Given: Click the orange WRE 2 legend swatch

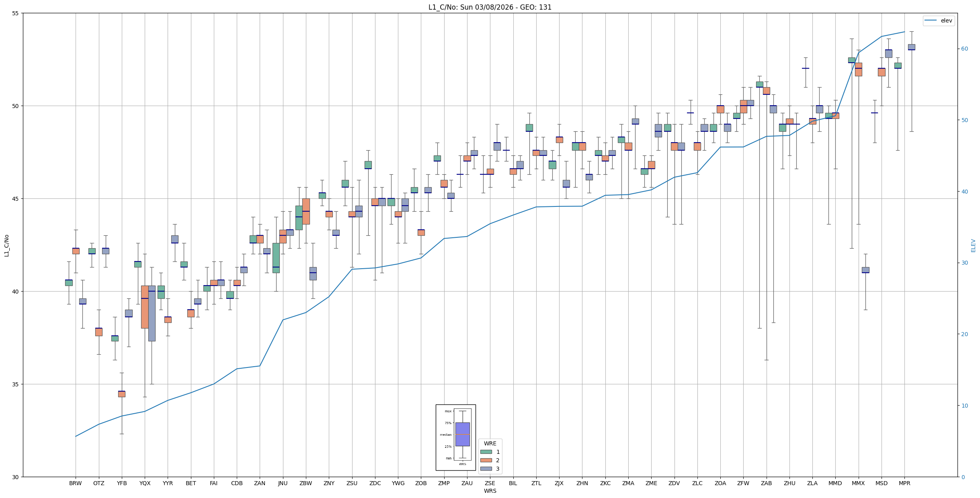Looking at the screenshot, I should [486, 460].
